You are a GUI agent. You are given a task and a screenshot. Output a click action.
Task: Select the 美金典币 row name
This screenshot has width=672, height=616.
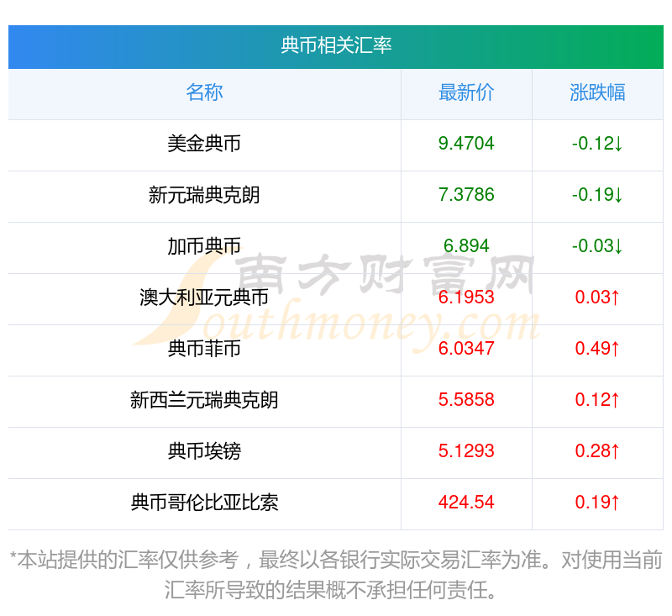pos(204,144)
